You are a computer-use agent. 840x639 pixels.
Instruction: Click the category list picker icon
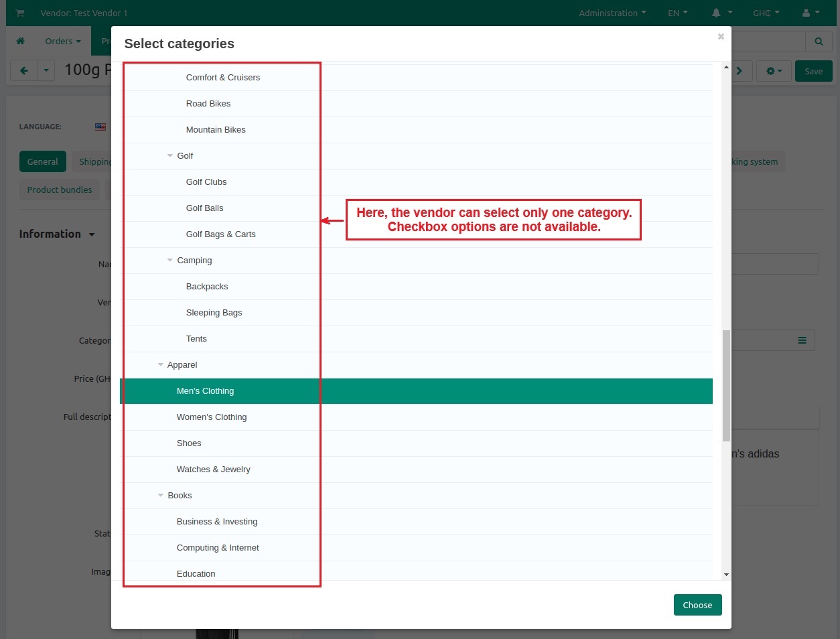(x=802, y=340)
